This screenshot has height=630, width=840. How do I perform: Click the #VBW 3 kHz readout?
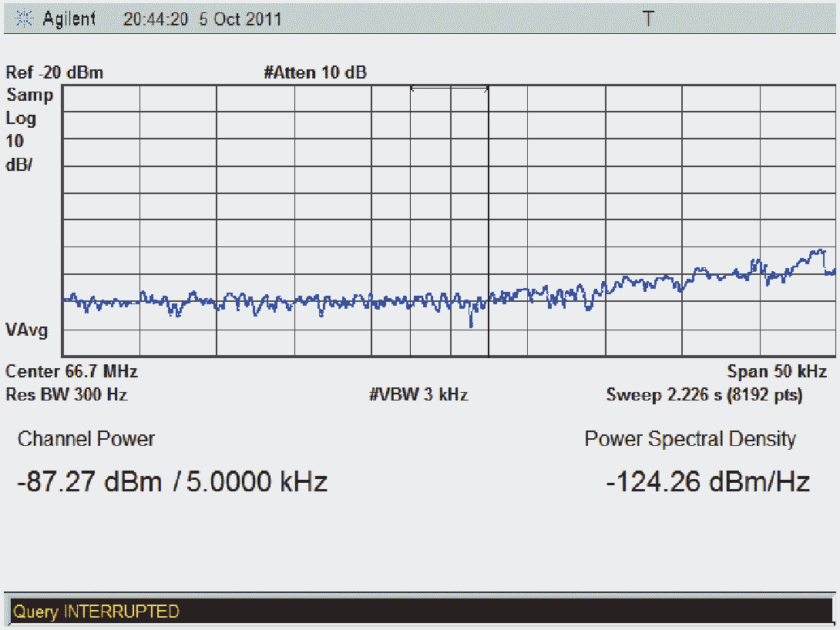[418, 395]
